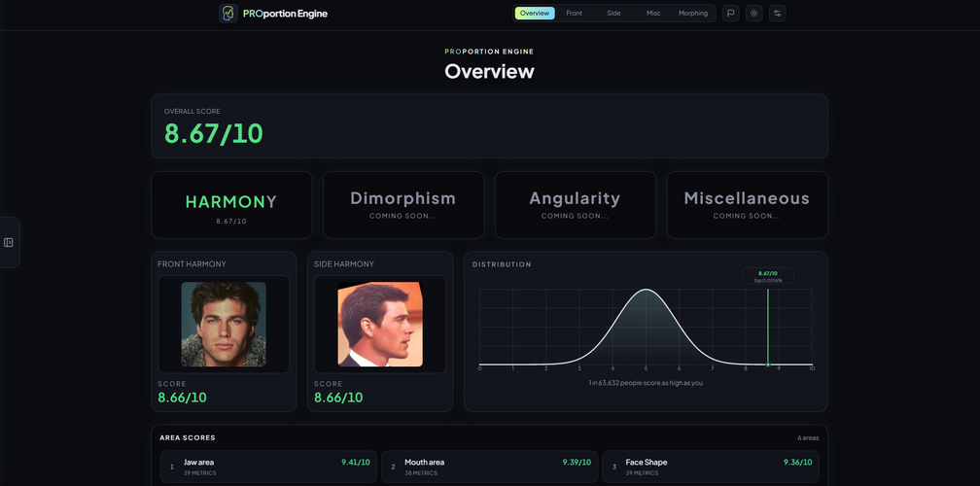Open the Misc tab
Viewport: 980px width, 486px height.
click(x=653, y=13)
